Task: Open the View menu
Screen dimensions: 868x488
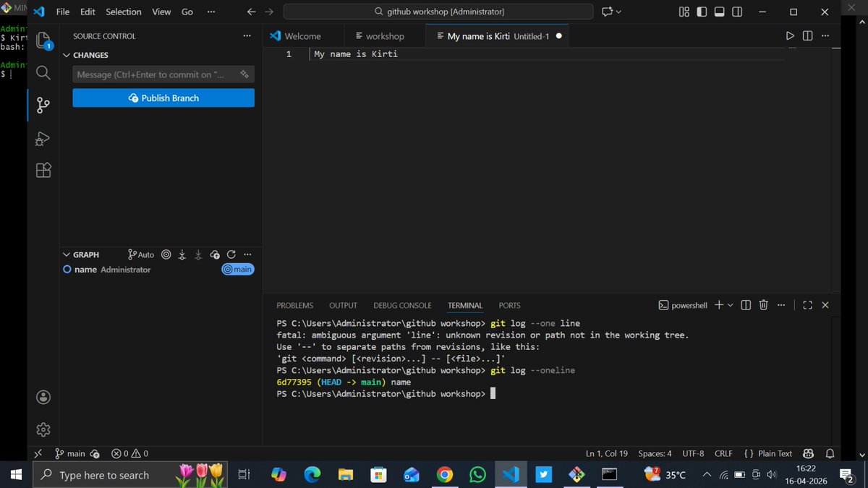Action: (x=161, y=12)
